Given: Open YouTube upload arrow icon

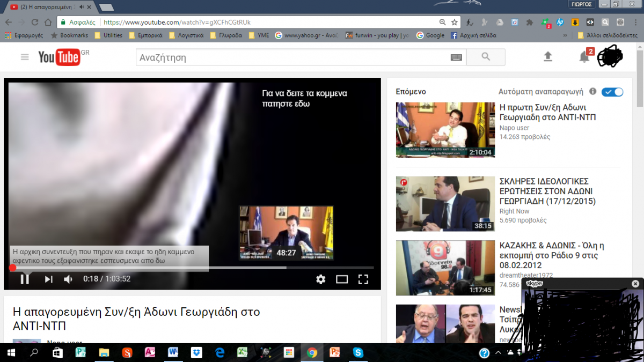Looking at the screenshot, I should (548, 57).
